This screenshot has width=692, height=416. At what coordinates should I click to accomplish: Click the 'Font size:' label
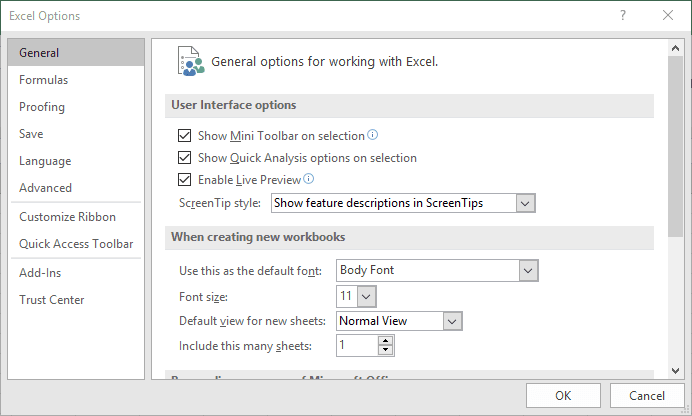203,297
